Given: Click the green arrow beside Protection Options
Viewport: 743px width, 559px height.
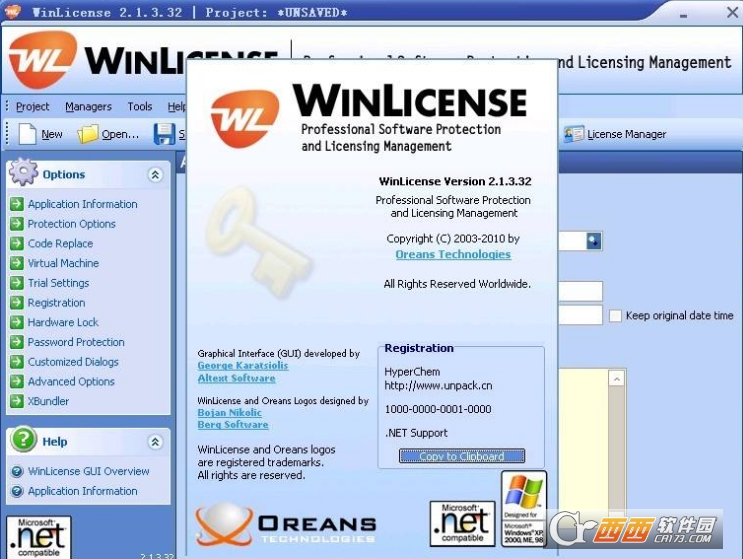Looking at the screenshot, I should (17, 224).
